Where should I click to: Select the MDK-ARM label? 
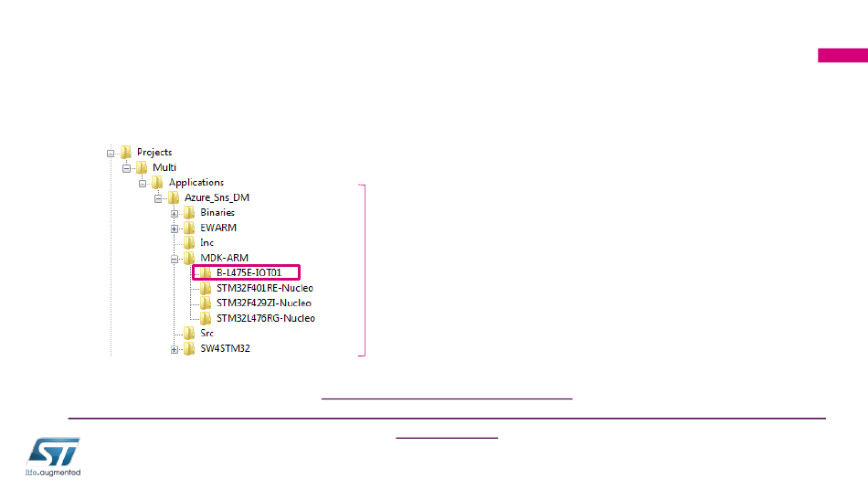point(224,258)
